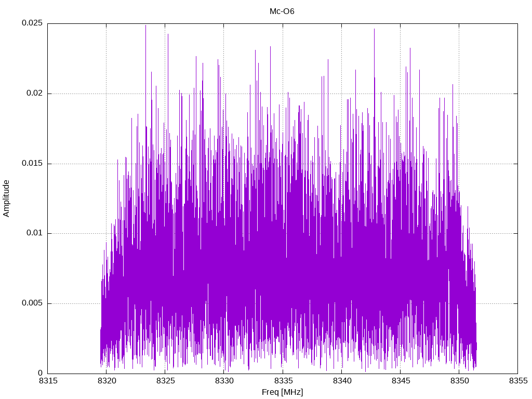Select the x-axis tick label 8320
The image size is (532, 399).
point(107,381)
